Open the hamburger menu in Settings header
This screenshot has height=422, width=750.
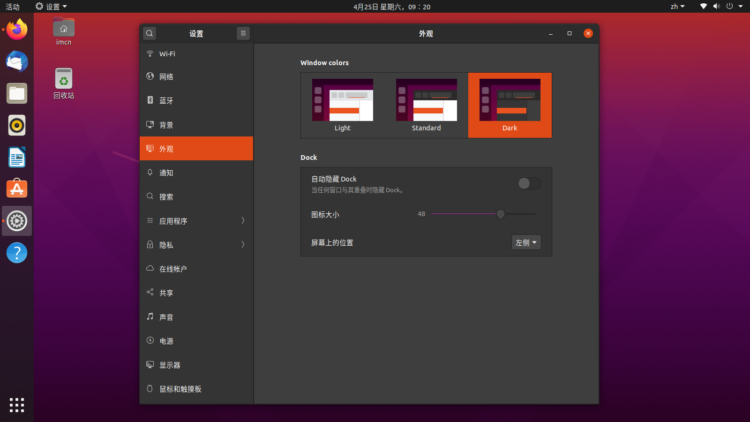click(243, 33)
